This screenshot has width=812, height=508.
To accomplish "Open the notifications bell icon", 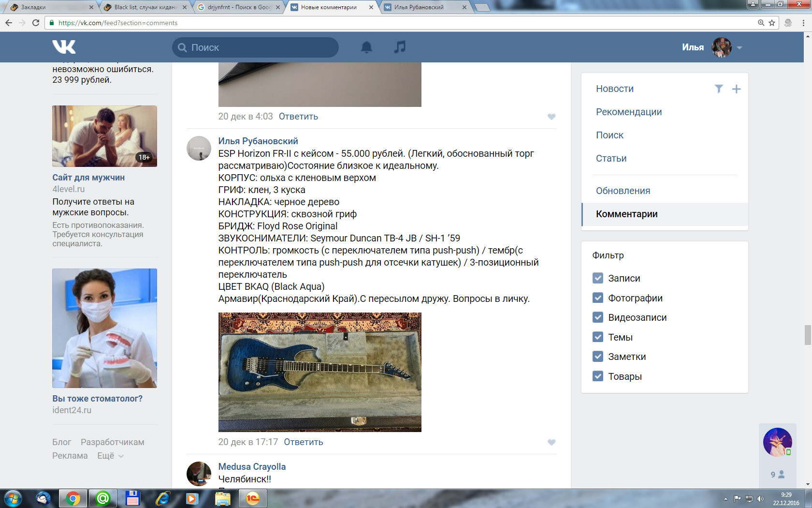I will tap(367, 47).
